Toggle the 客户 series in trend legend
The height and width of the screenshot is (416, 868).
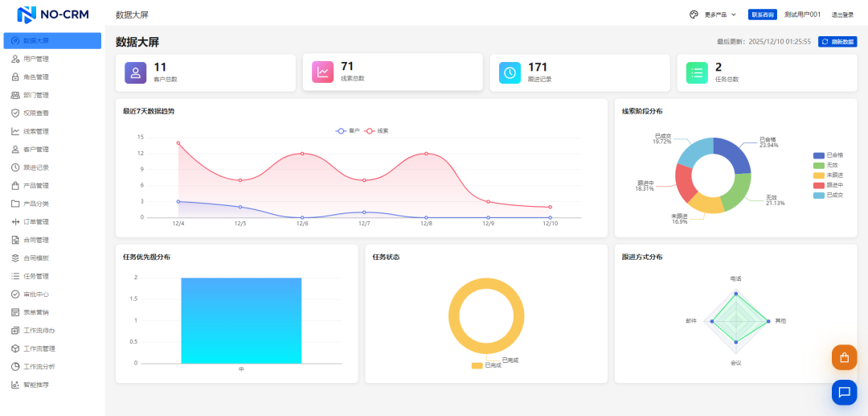click(348, 130)
